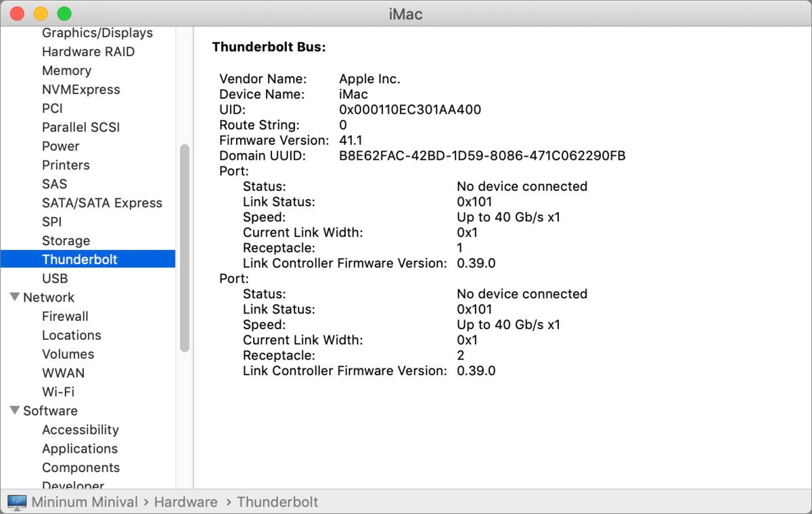This screenshot has height=514, width=812.
Task: Open Firewall under Network
Action: coord(65,316)
